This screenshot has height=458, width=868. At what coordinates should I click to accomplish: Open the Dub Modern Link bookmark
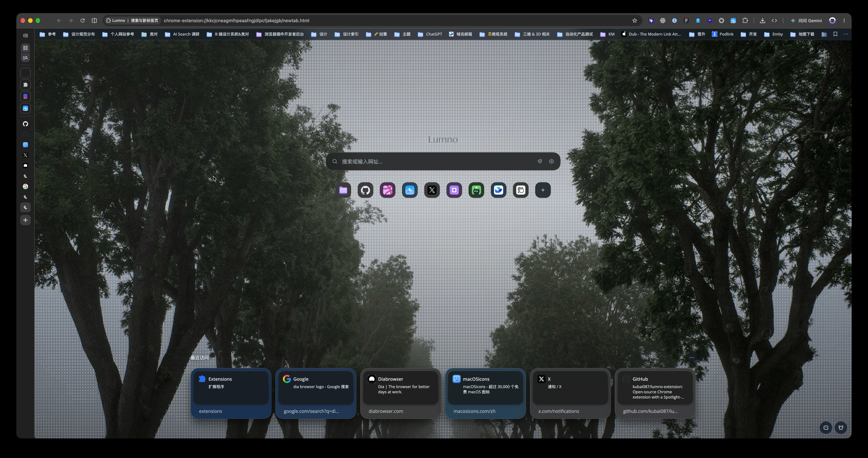point(651,34)
